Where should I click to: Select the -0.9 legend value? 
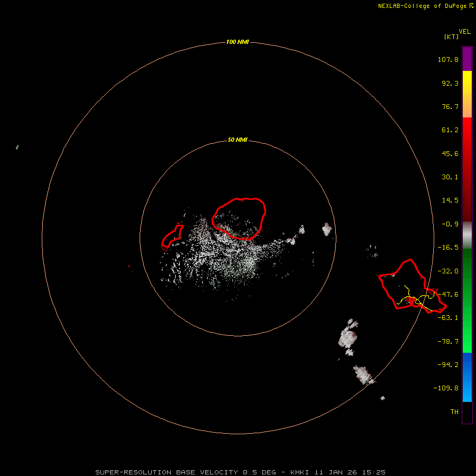450,224
